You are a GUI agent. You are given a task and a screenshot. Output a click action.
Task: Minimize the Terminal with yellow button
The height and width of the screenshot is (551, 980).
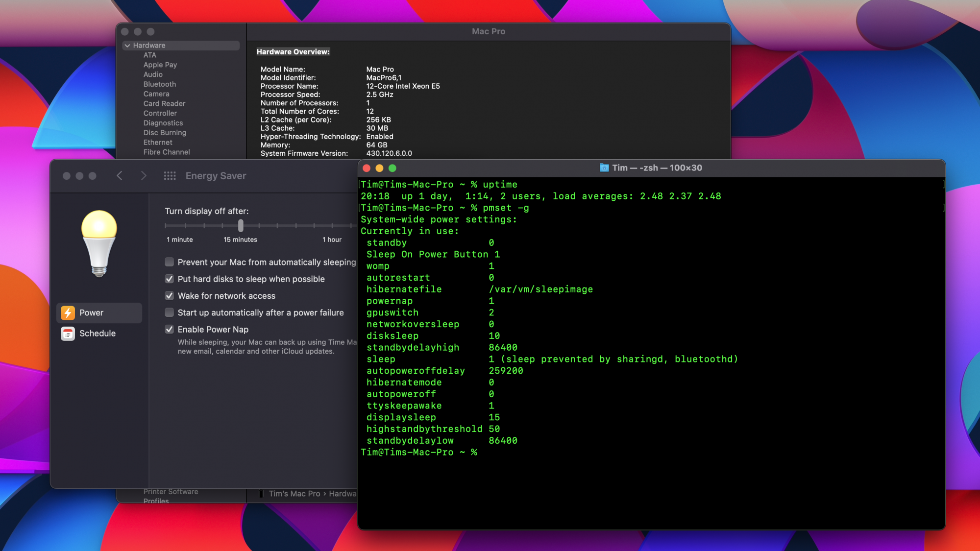pyautogui.click(x=379, y=168)
